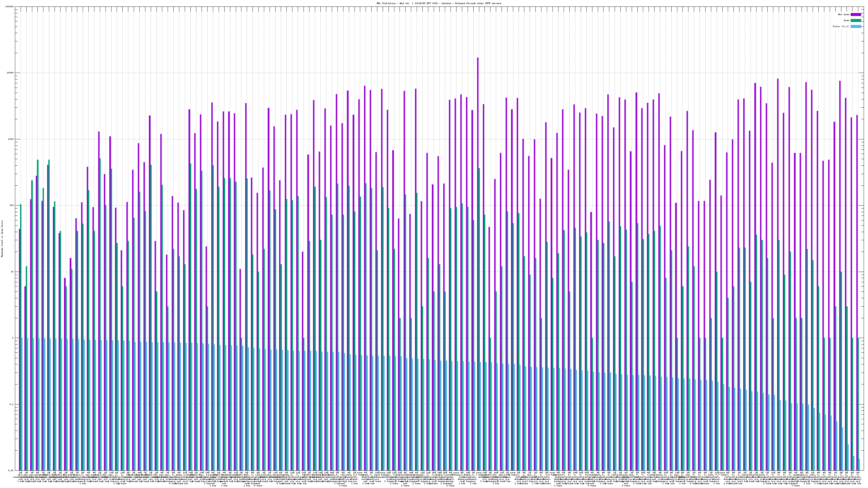Click the purple Not Spam legend swatch

(x=856, y=14)
